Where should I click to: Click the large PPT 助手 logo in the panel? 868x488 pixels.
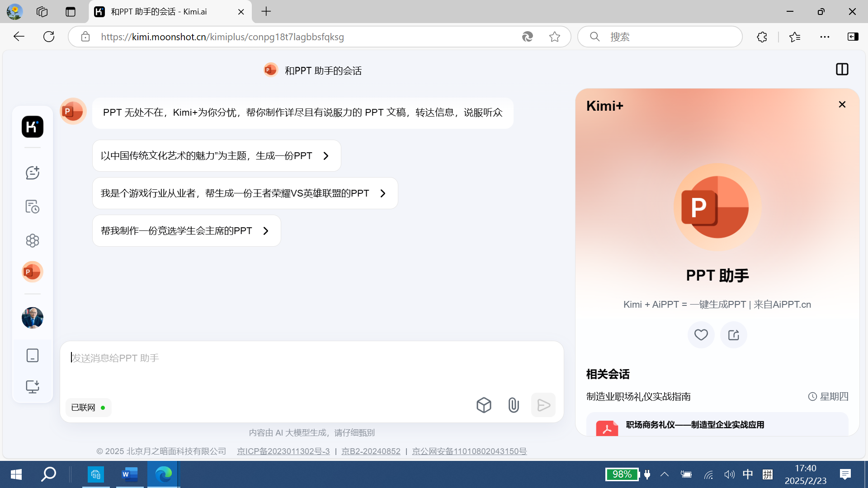tap(717, 207)
